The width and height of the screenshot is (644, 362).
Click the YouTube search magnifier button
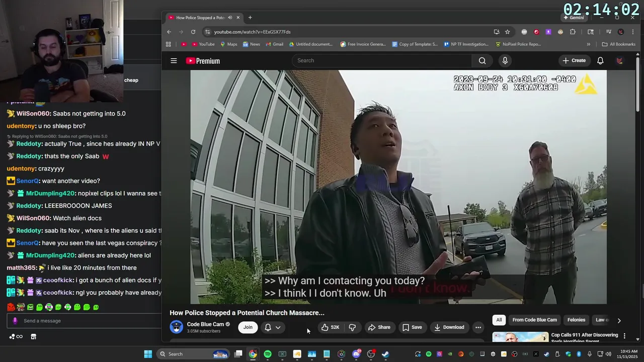coord(482,61)
